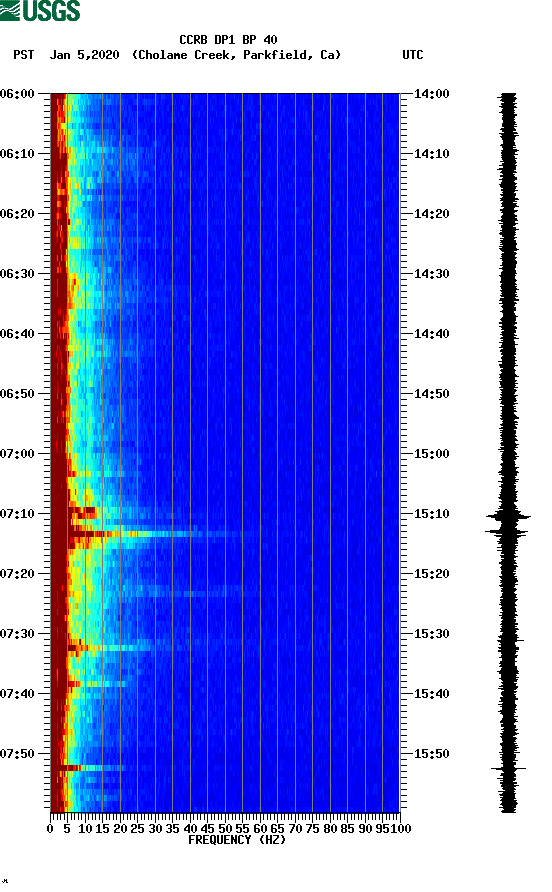Click the 25 Hz frequency tick label

137,829
